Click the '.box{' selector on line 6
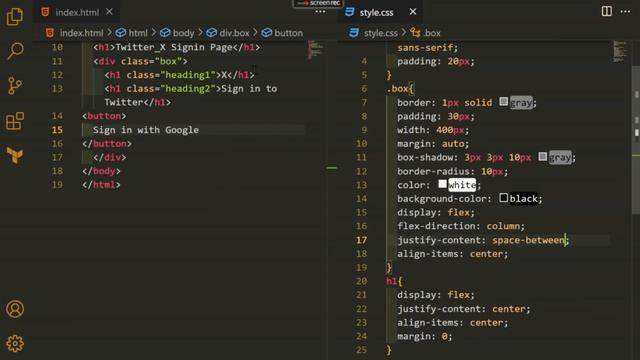This screenshot has width=640, height=360. click(x=400, y=89)
